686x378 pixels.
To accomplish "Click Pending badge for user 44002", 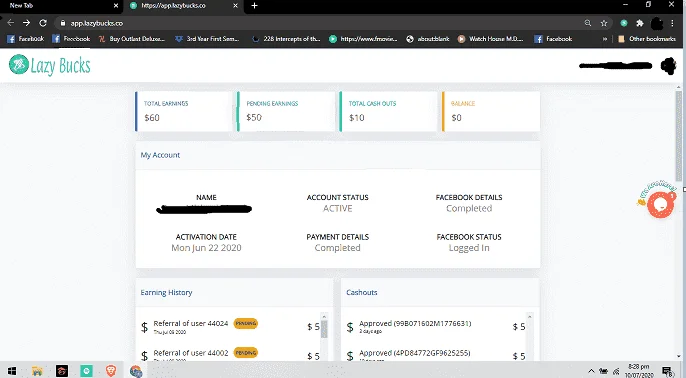I will pos(245,353).
